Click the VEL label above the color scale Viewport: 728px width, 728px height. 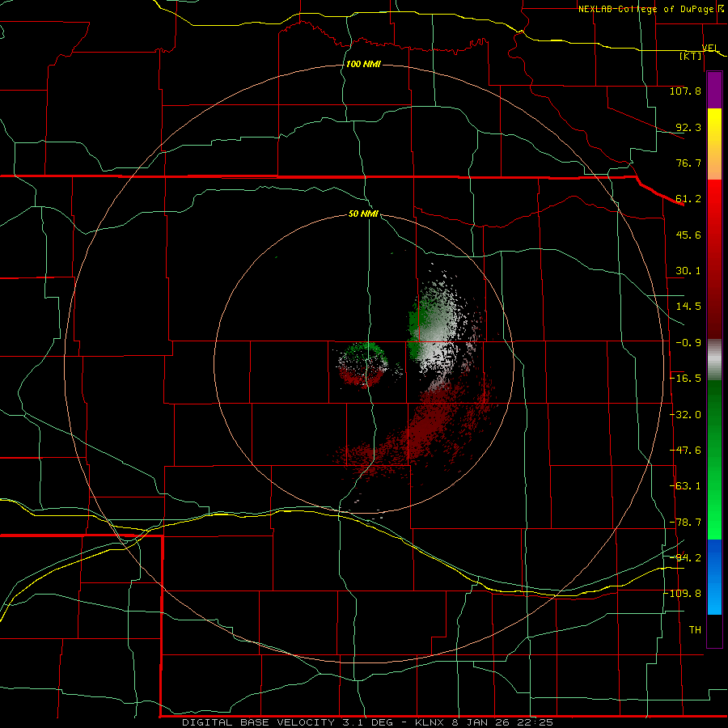710,49
